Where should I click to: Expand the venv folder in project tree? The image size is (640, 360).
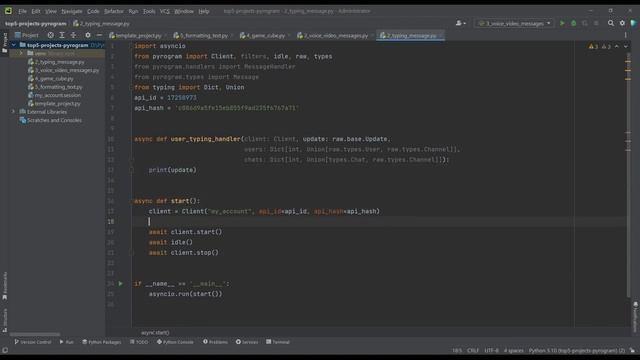click(x=21, y=53)
